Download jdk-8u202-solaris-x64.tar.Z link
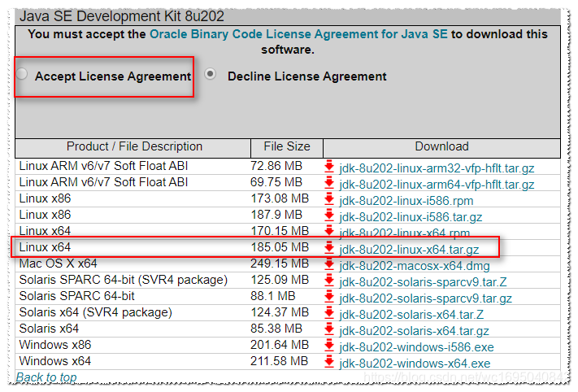Viewport: 578px width, 392px height. point(411,315)
